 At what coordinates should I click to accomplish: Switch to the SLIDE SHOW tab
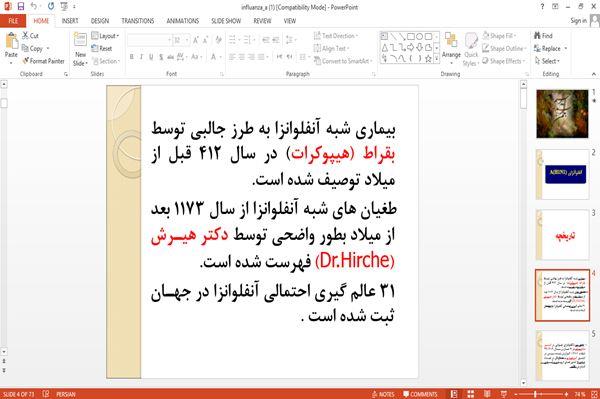pos(226,21)
